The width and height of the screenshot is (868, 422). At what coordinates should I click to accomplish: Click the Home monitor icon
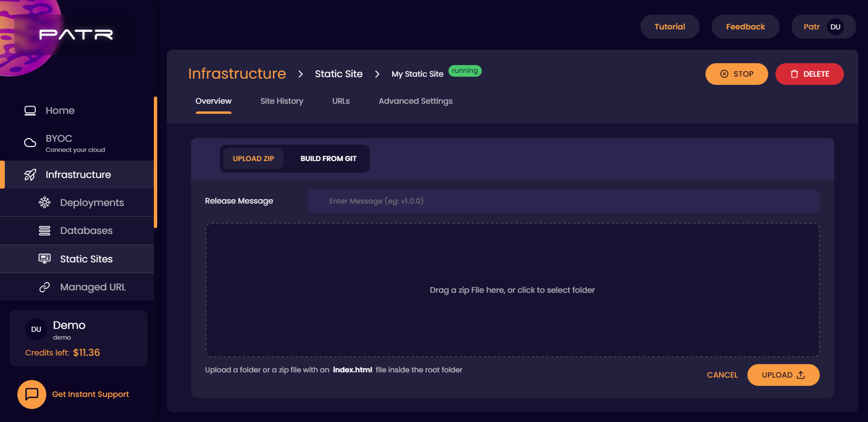[30, 110]
